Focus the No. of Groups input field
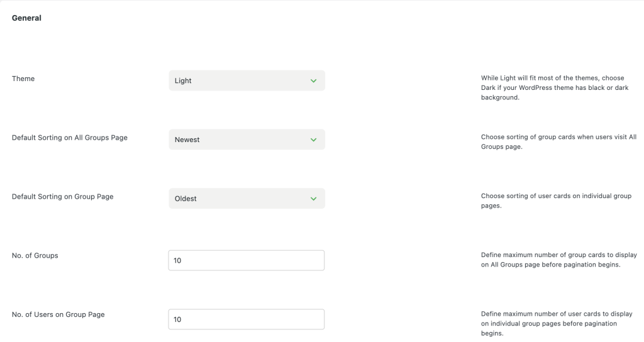This screenshot has height=342, width=644. point(247,260)
